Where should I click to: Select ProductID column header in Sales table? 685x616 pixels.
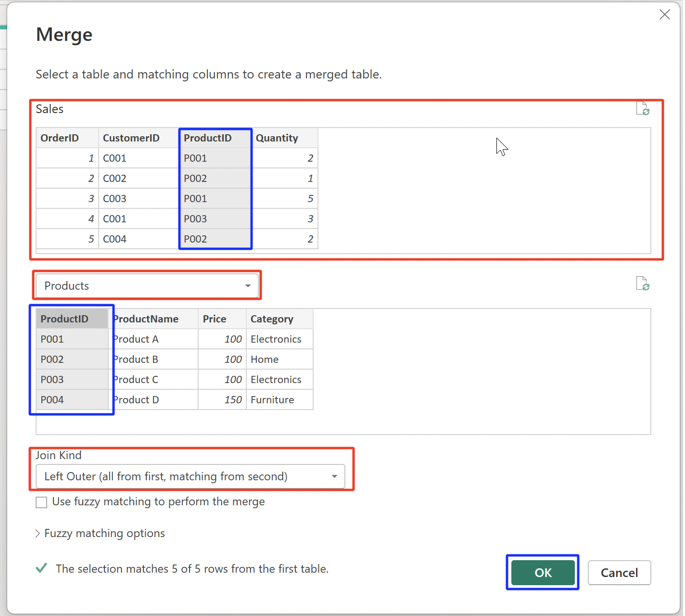tap(215, 138)
